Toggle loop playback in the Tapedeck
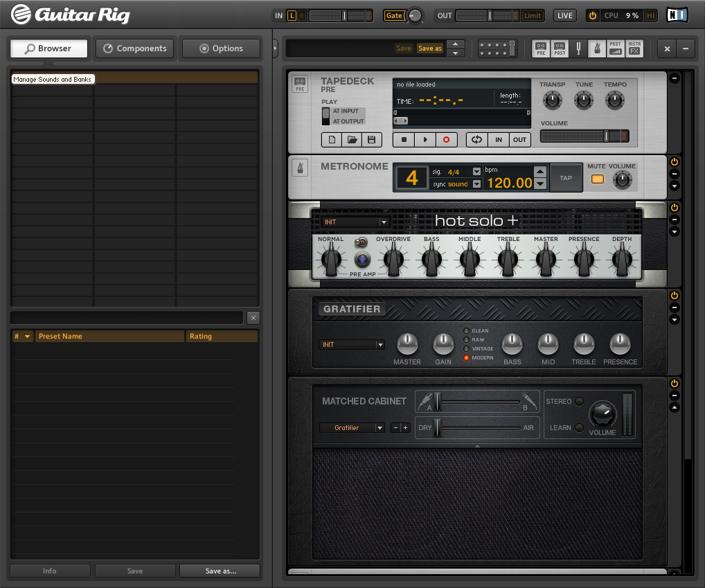 click(x=476, y=140)
